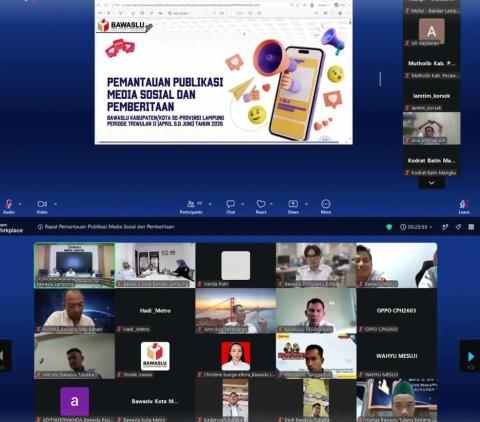Click the meeting info icon beside Rapat title
The image size is (480, 422).
pos(40,227)
